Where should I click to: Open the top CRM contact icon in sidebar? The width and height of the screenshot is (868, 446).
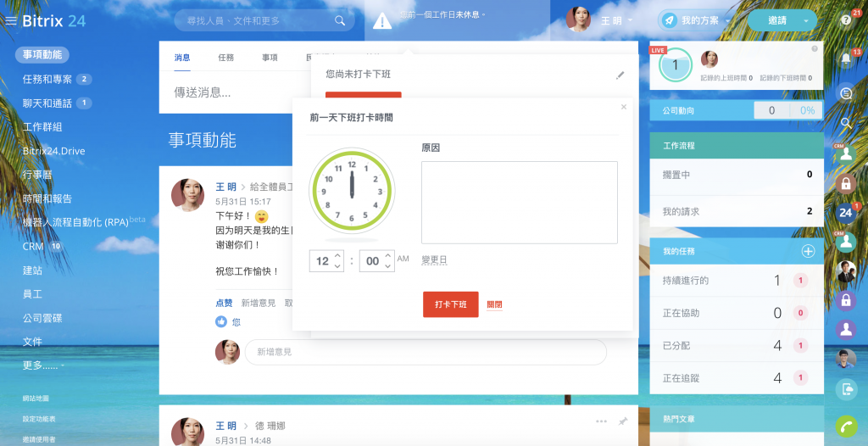846,153
